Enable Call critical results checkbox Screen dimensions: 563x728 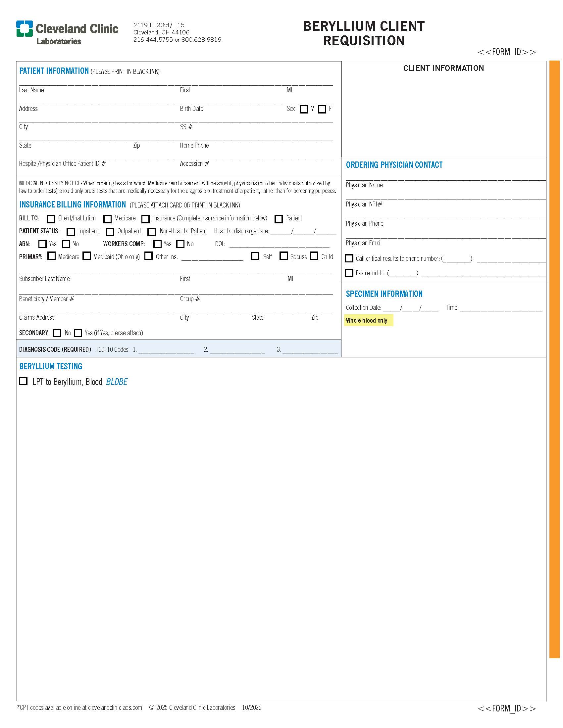click(x=349, y=258)
